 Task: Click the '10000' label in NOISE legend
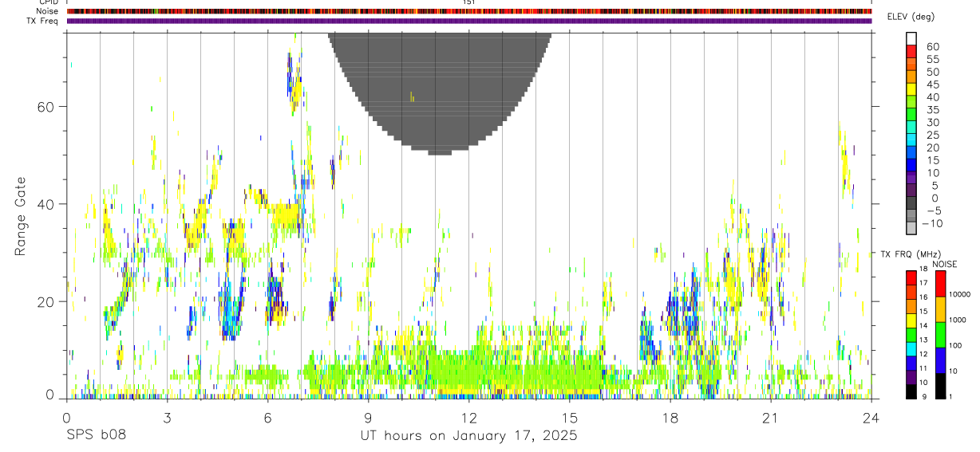point(960,294)
